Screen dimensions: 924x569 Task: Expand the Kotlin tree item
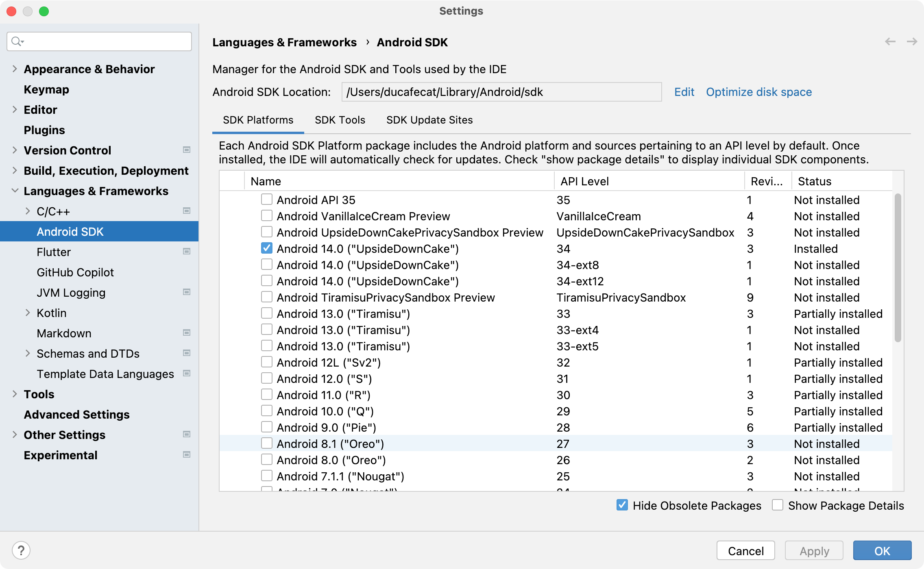point(28,313)
